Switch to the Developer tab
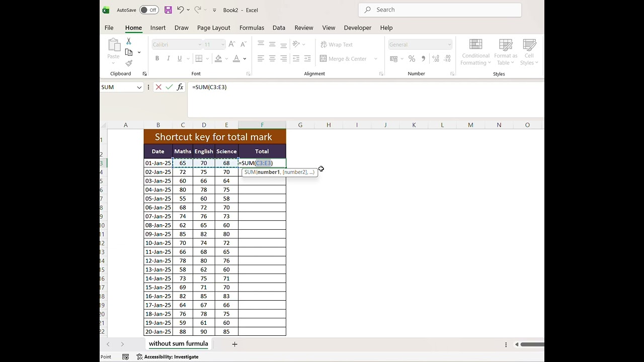 [x=358, y=28]
